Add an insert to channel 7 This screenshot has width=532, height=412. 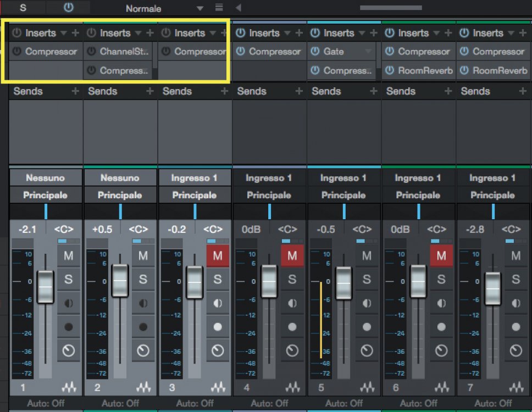523,33
